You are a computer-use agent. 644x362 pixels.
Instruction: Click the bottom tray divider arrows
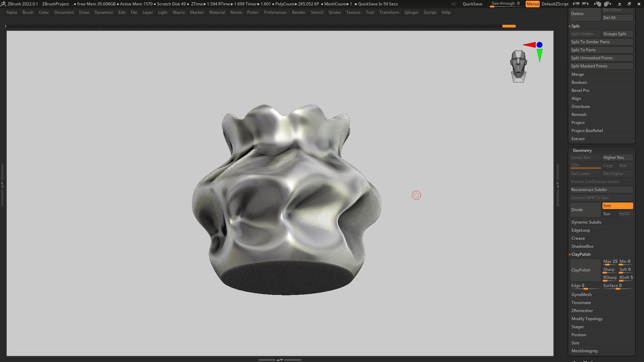click(x=280, y=360)
